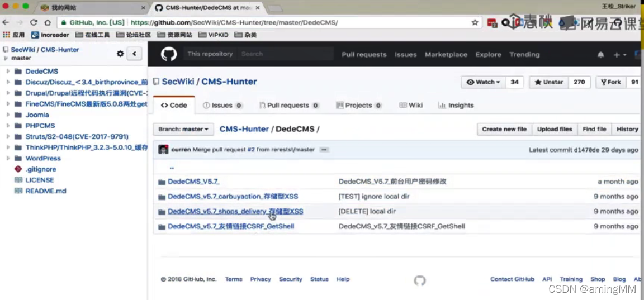
Task: Click the browser back arrow
Action: coord(6,22)
